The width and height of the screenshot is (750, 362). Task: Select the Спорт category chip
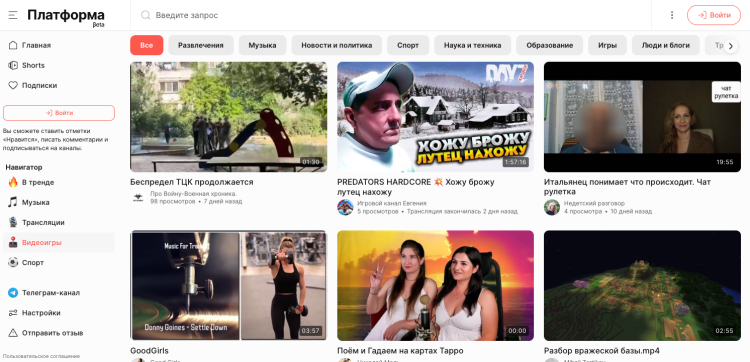pyautogui.click(x=408, y=45)
